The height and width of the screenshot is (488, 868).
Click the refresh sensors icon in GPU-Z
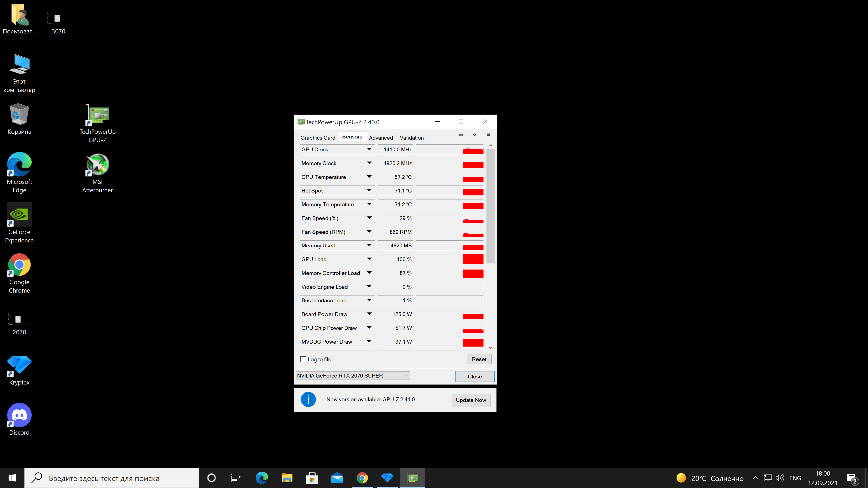point(474,135)
